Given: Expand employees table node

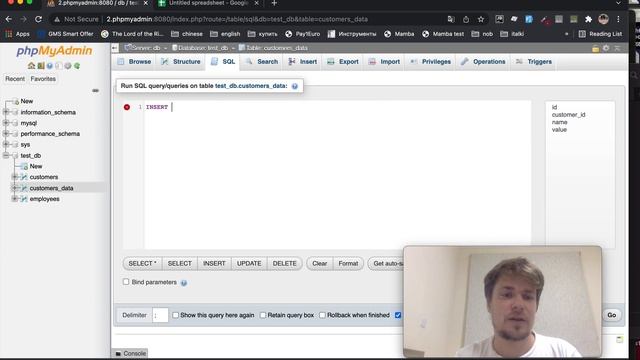Looking at the screenshot, I should (15, 199).
